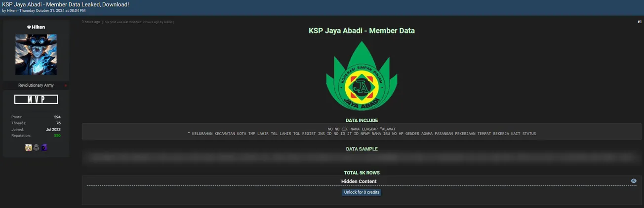This screenshot has height=208, width=644.
Task: Open the #1 post permalink
Action: click(639, 22)
